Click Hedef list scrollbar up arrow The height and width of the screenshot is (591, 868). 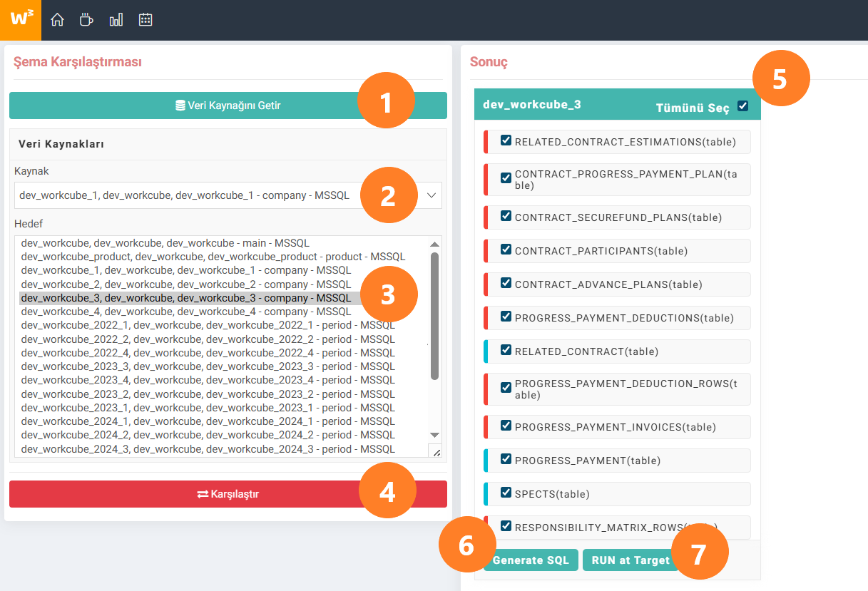coord(435,244)
